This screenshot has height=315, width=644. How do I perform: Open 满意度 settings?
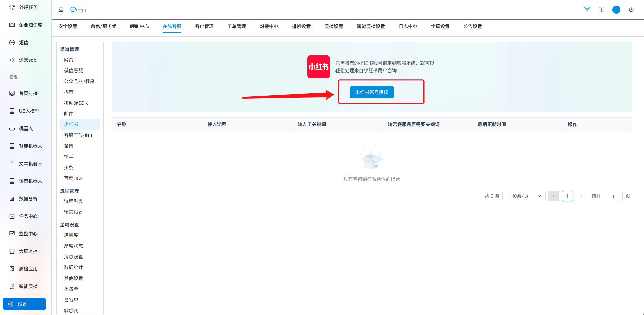pos(71,235)
